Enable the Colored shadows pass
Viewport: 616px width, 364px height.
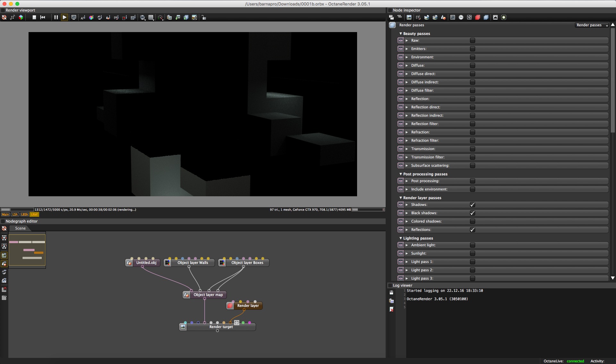(x=473, y=221)
